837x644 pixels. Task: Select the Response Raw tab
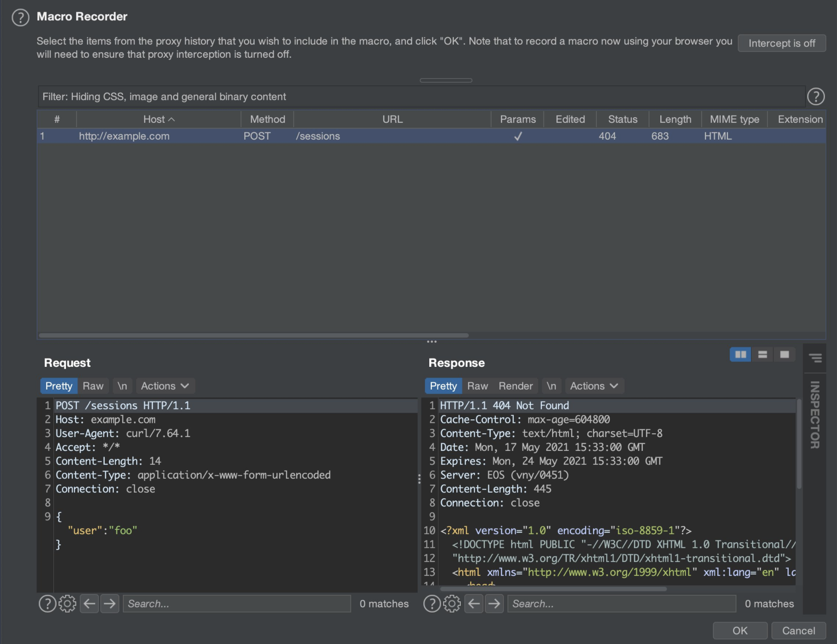click(478, 386)
